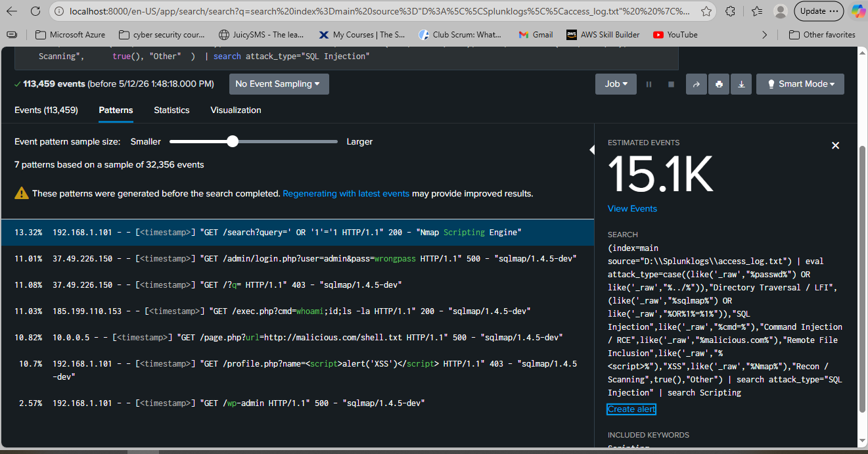
Task: Switch to the Statistics tab
Action: coord(171,110)
